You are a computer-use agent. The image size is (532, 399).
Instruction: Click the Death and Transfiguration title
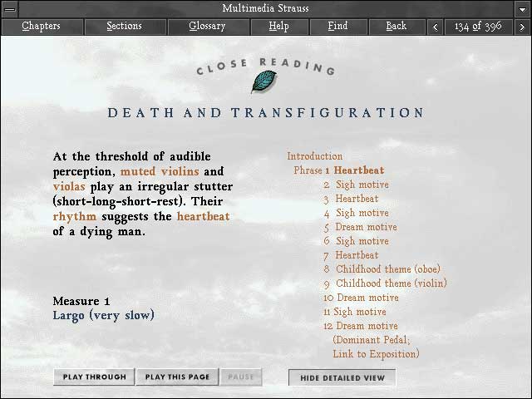coord(266,113)
